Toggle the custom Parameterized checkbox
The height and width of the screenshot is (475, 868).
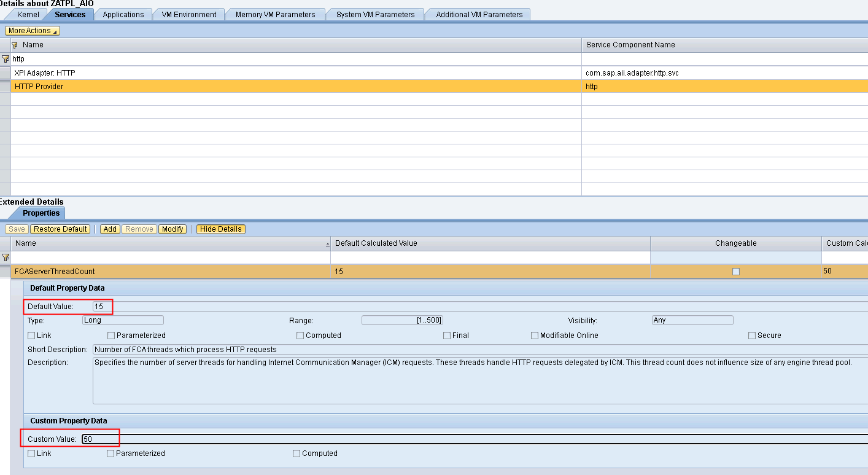point(110,453)
